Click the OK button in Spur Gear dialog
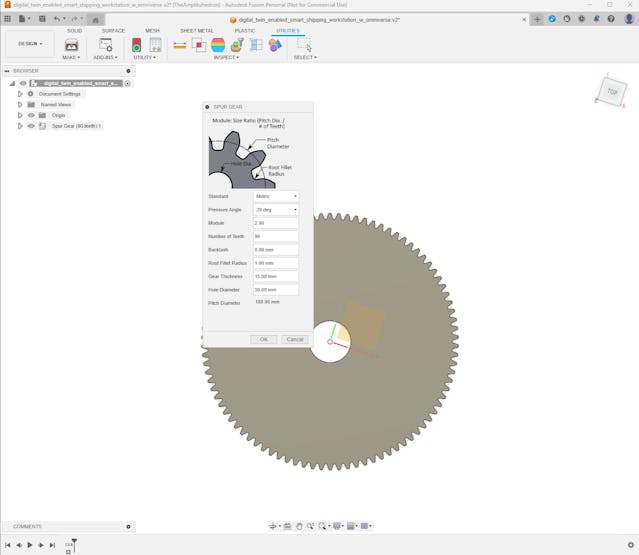The image size is (639, 555). [263, 339]
